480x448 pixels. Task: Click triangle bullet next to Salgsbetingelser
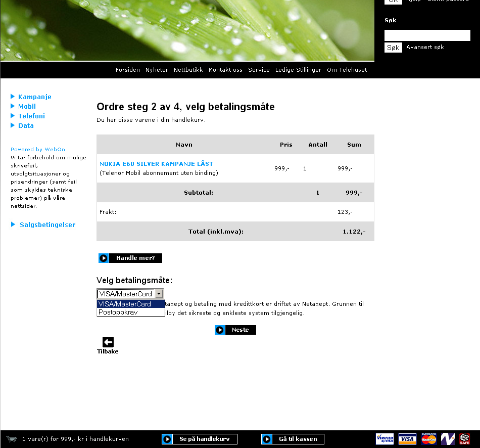pyautogui.click(x=13, y=225)
